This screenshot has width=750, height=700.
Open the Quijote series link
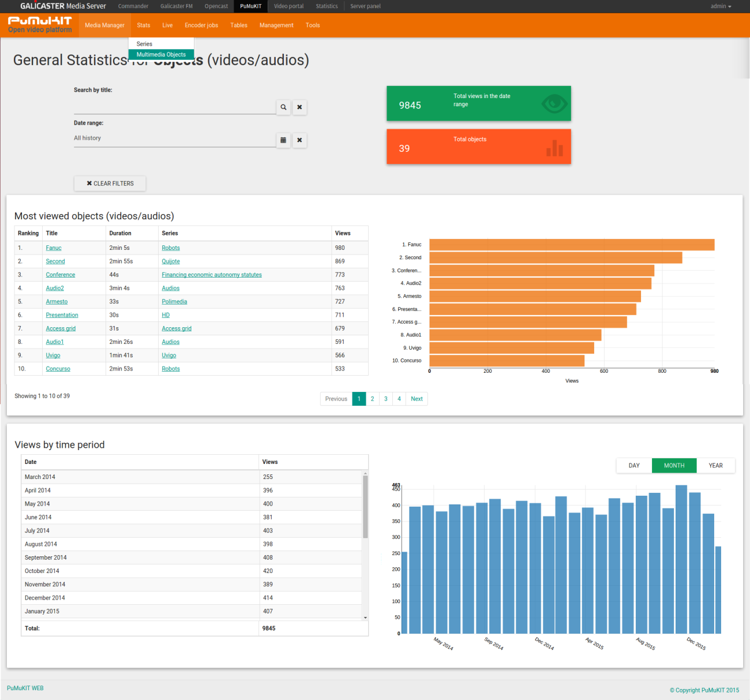(171, 261)
